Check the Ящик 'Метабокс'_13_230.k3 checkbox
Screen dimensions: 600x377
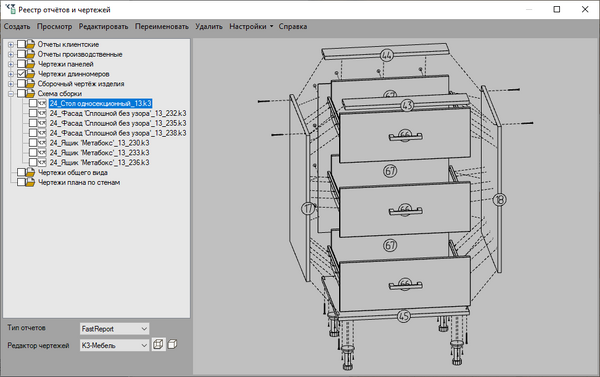pyautogui.click(x=33, y=143)
